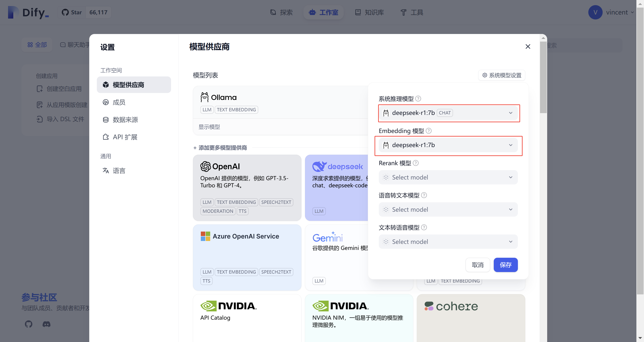
Task: Switch to the 工具 tab
Action: pyautogui.click(x=412, y=12)
